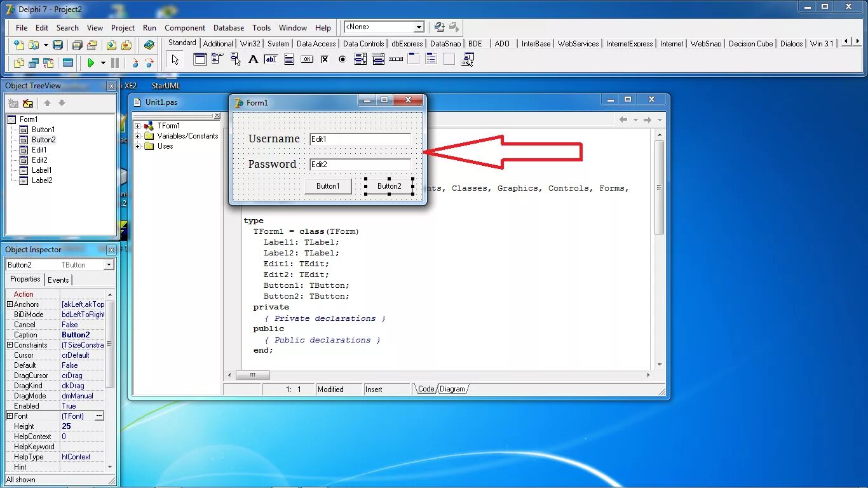Click Button2 on Form1 designer

tap(390, 186)
